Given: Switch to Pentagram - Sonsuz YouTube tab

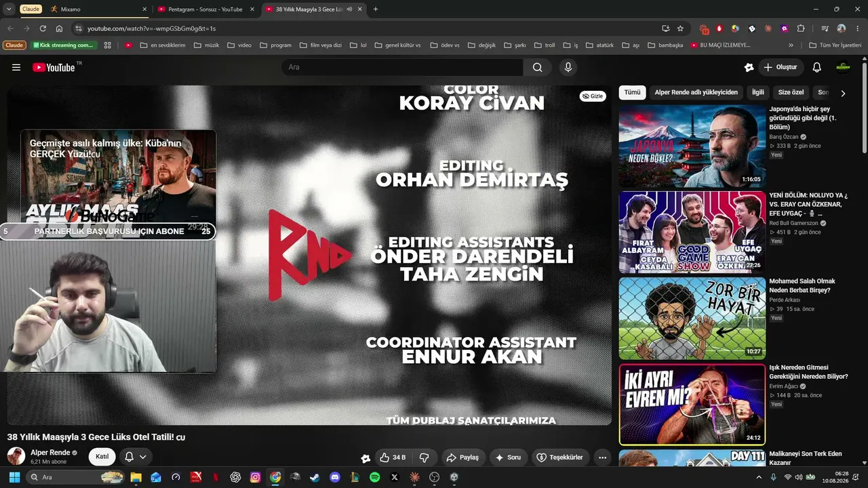Looking at the screenshot, I should 205,9.
